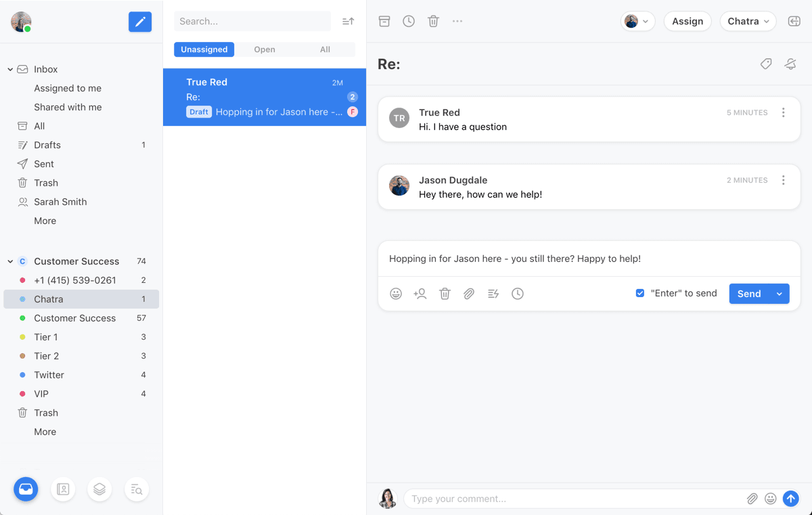Switch to the All conversations tab
The height and width of the screenshot is (515, 812).
point(325,49)
